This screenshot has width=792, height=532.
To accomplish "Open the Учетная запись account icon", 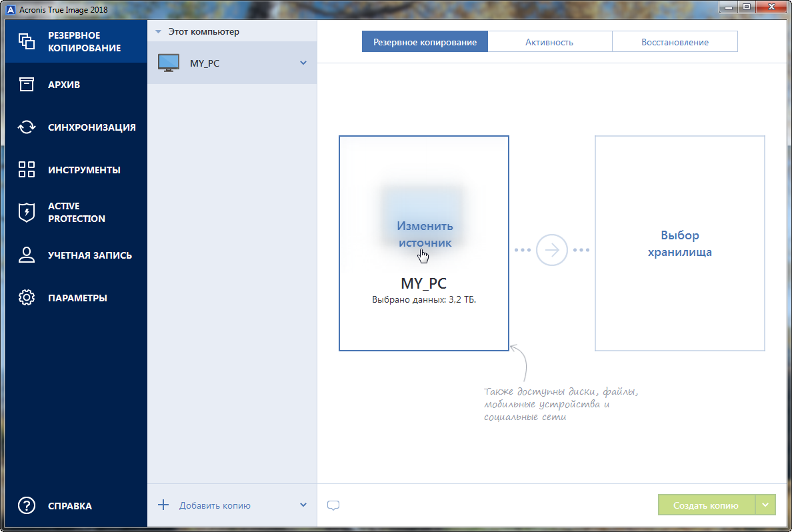I will click(x=26, y=255).
